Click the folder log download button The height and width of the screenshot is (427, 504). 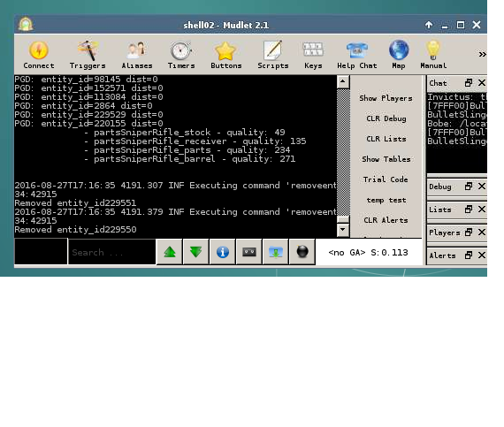pyautogui.click(x=276, y=252)
